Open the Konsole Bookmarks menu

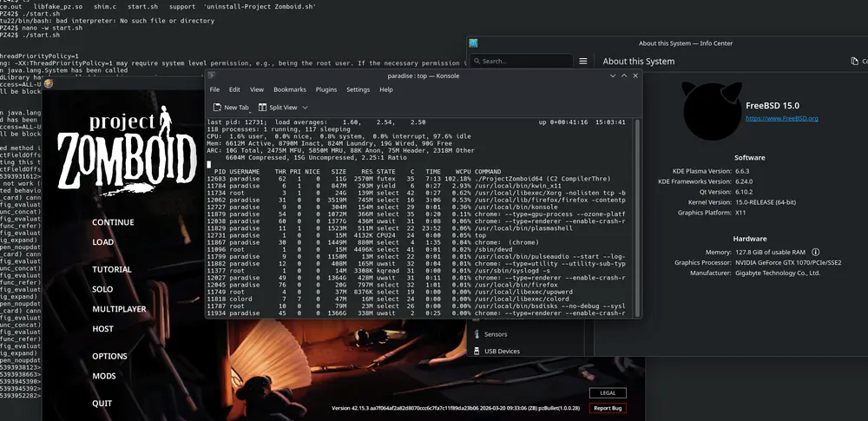pos(289,89)
